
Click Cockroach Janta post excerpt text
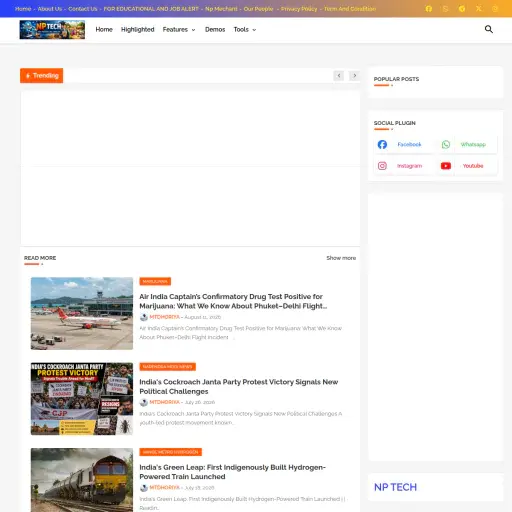point(241,418)
